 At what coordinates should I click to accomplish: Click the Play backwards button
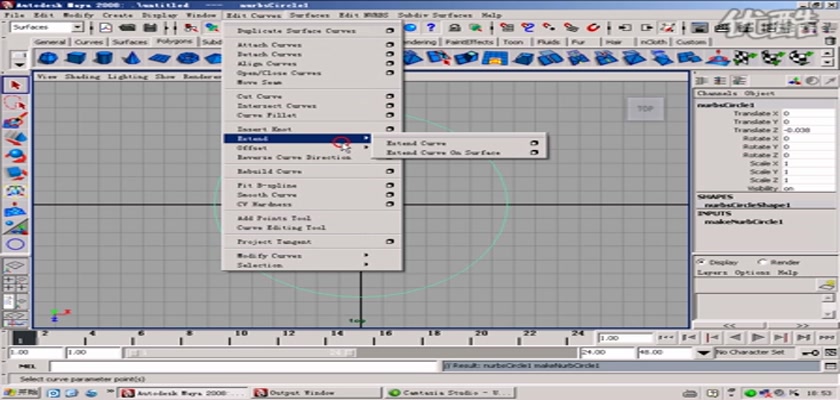(735, 337)
